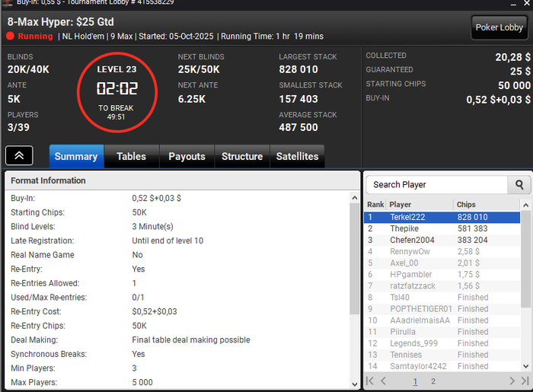The image size is (533, 392).
Task: Select Piirulla row
Action: click(x=442, y=332)
